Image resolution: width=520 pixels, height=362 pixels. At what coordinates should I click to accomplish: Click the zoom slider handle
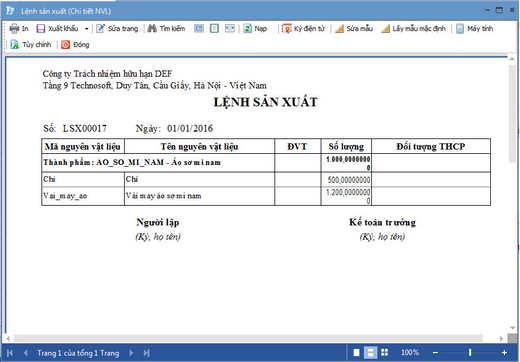point(470,352)
